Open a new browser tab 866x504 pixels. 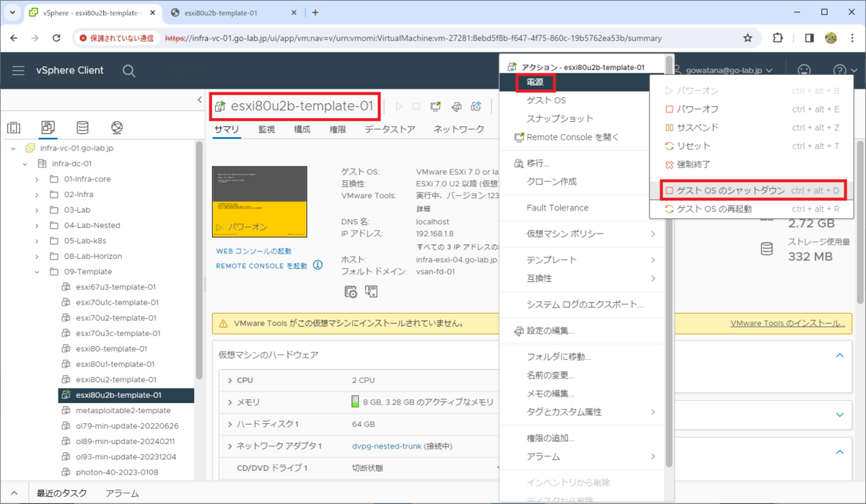point(315,12)
